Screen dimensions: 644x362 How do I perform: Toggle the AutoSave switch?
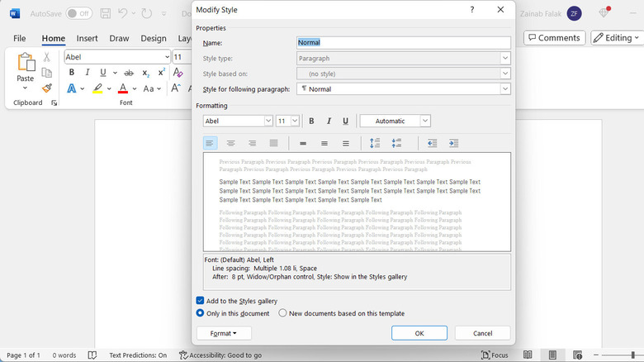78,13
